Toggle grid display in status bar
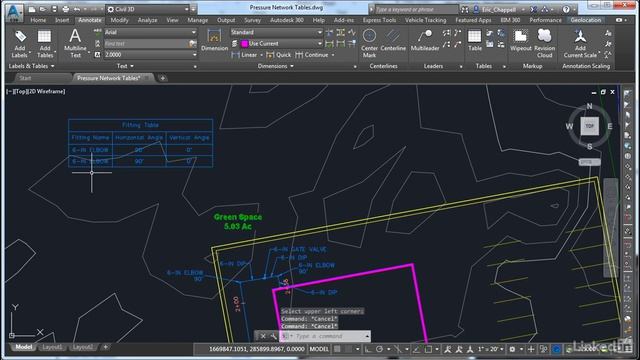640x360 pixels. 337,349
